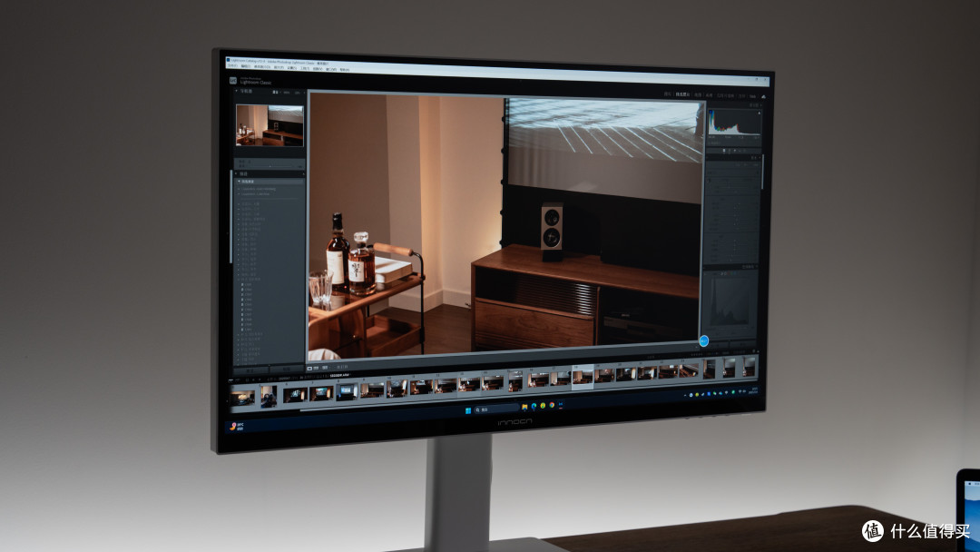Click the Windows taskbar search box

coord(496,409)
